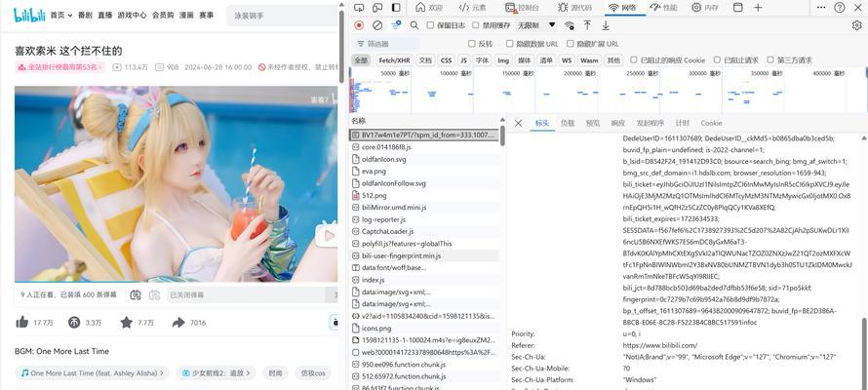Open the 负载 request tab
Image resolution: width=868 pixels, height=390 pixels.
(x=568, y=124)
